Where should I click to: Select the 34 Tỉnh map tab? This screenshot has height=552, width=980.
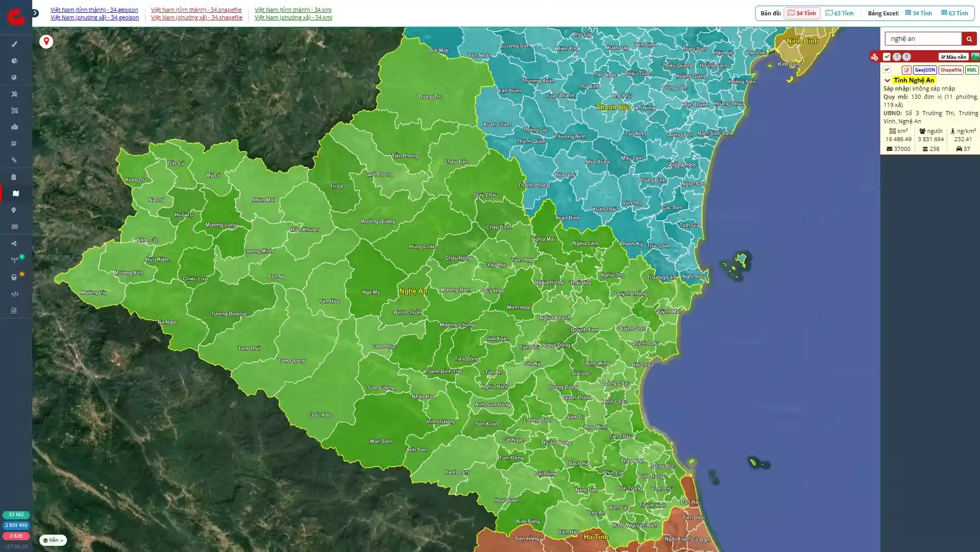tap(802, 13)
